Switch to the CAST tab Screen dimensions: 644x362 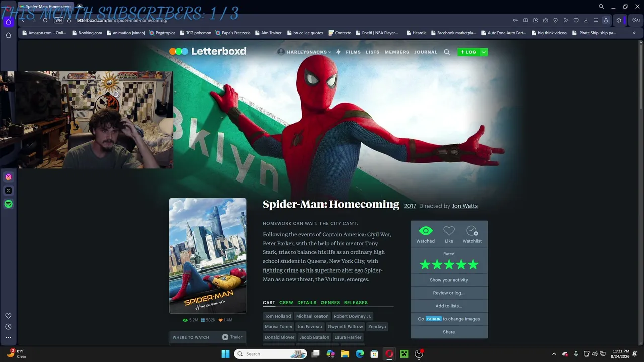point(269,303)
